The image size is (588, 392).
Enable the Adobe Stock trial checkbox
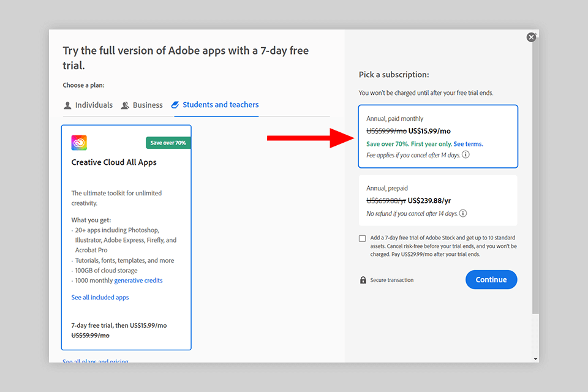362,238
